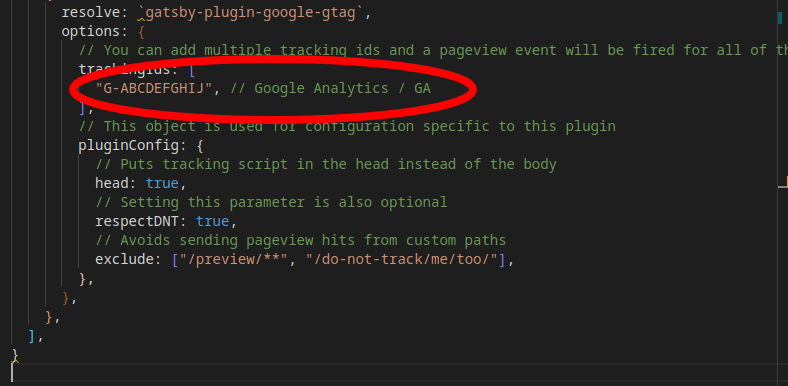Viewport: 788px width, 386px height.
Task: Click the true value after respectDNT
Action: click(212, 222)
